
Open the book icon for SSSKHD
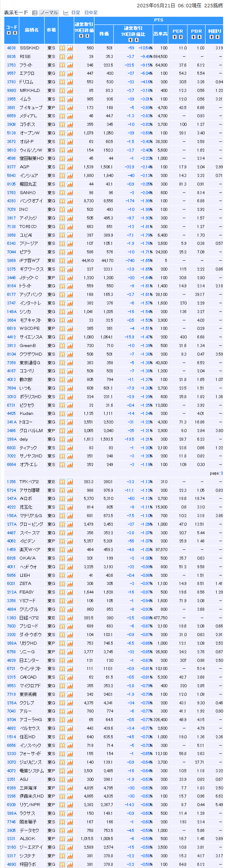click(62, 48)
